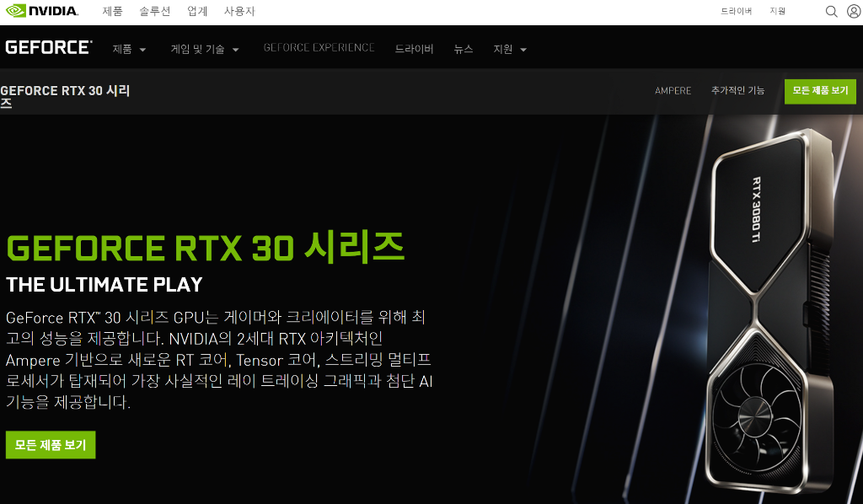863x504 pixels.
Task: Click the NVIDIA logo
Action: (42, 11)
